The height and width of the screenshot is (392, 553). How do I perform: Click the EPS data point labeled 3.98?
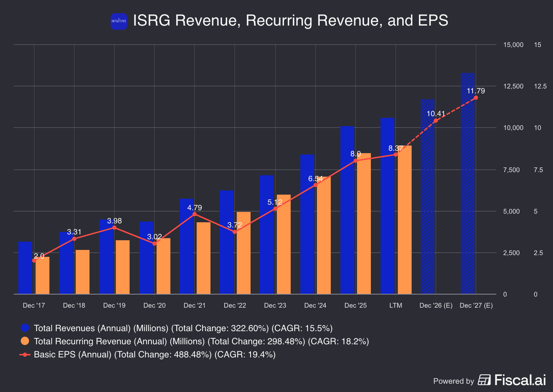pos(114,227)
